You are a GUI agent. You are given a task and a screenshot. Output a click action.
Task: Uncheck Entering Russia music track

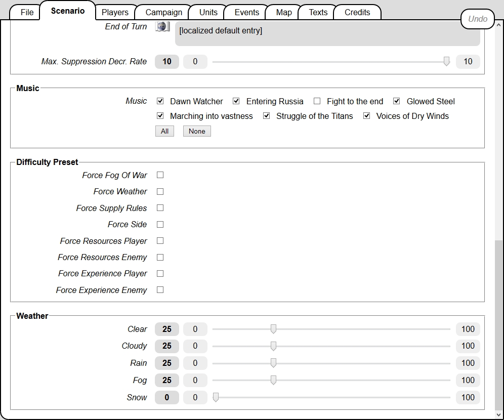click(236, 101)
